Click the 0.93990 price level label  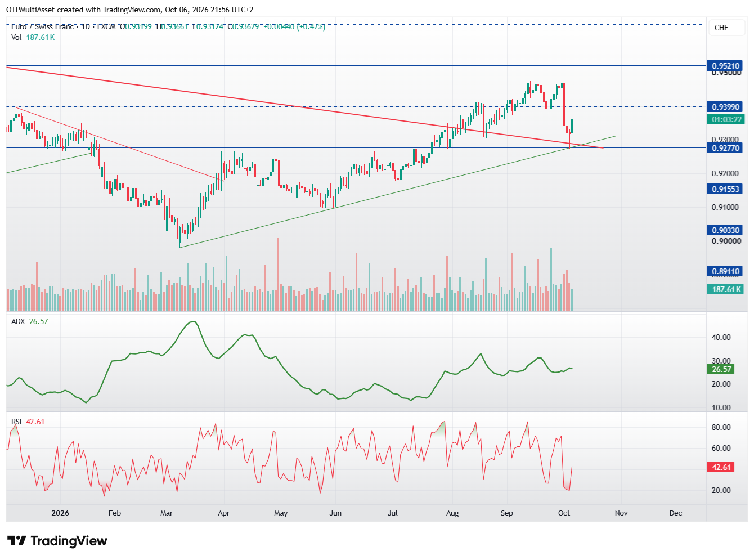point(725,107)
